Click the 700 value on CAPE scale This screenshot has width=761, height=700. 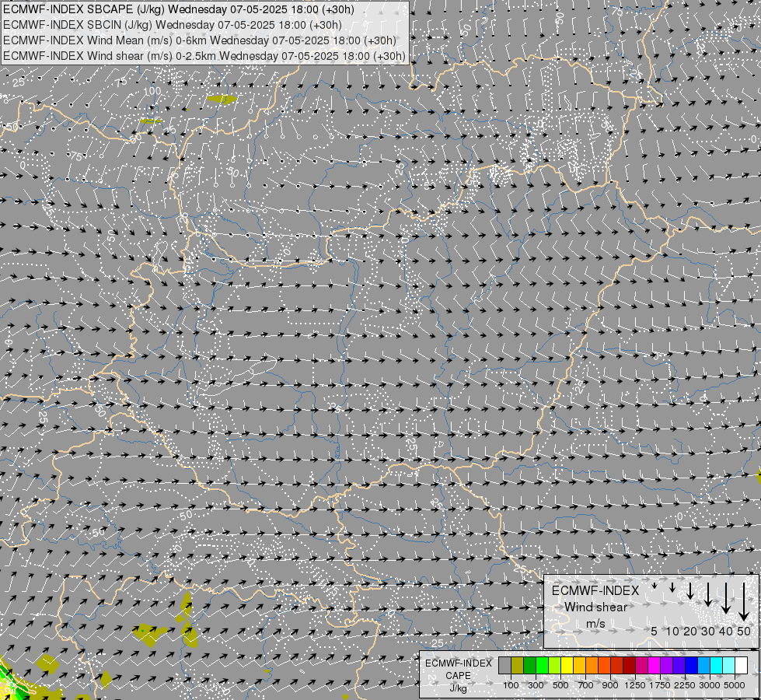[x=586, y=685]
